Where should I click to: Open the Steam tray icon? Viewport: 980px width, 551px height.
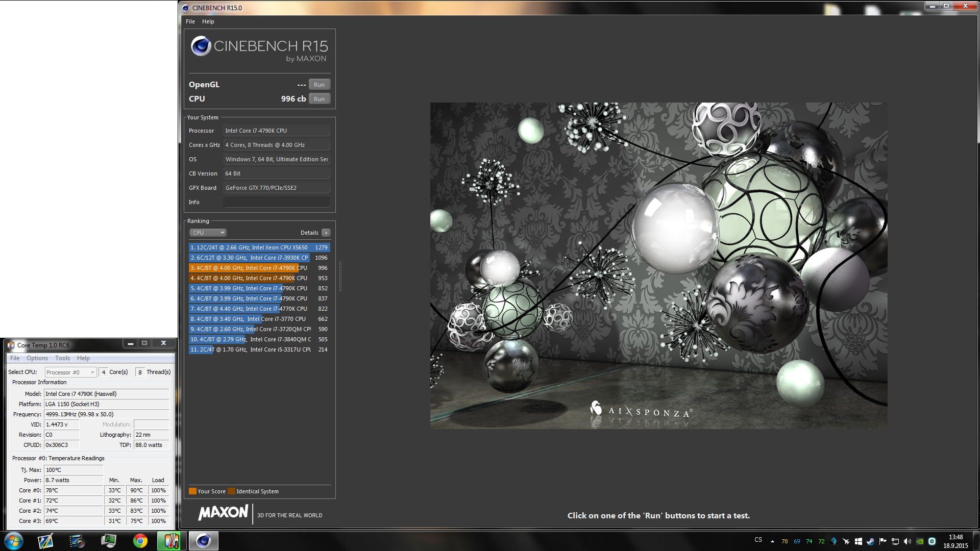pyautogui.click(x=871, y=541)
